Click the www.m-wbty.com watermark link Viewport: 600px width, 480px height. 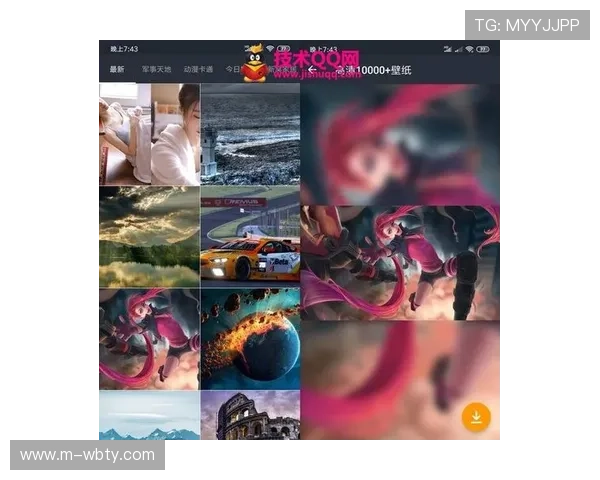[x=88, y=455]
